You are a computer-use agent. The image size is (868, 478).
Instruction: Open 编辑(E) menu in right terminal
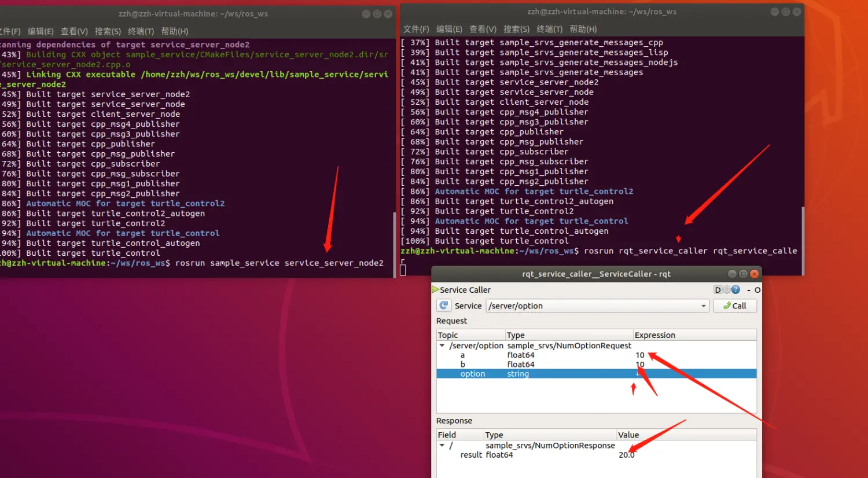pyautogui.click(x=449, y=29)
